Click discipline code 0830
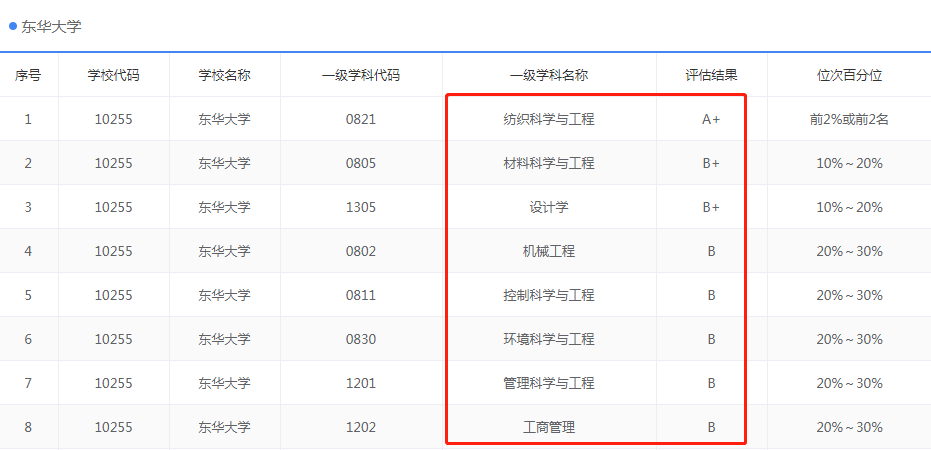The height and width of the screenshot is (450, 931). click(361, 339)
